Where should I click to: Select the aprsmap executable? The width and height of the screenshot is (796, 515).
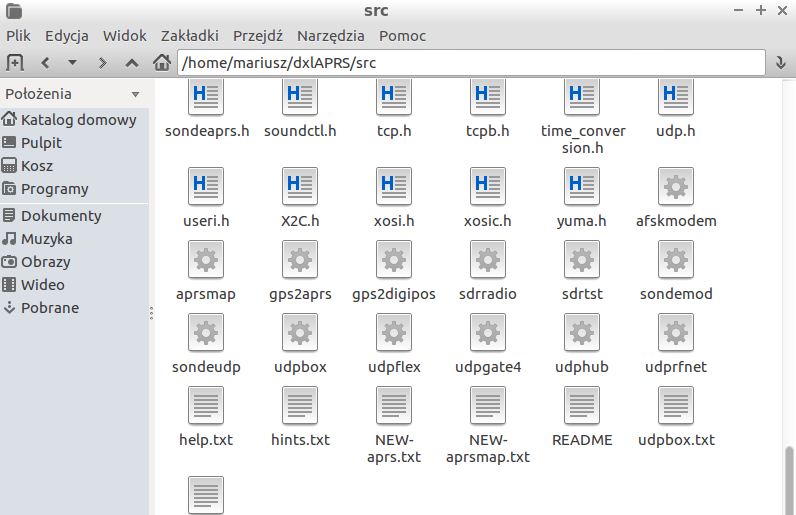tap(206, 271)
